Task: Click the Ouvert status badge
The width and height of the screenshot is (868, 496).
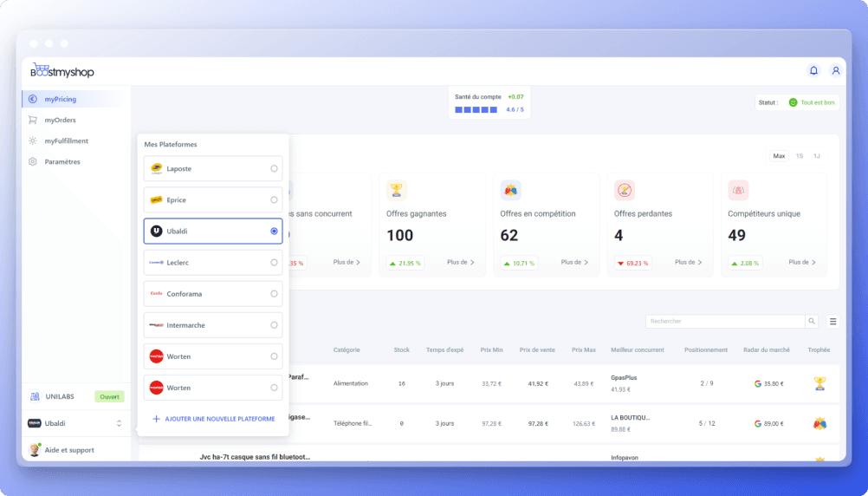Action: point(110,397)
